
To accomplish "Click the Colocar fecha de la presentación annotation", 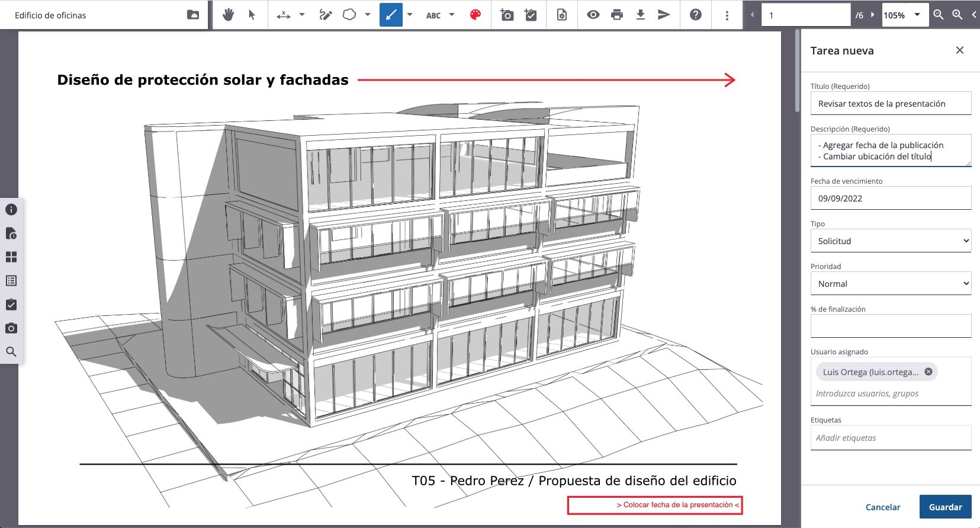I will (654, 505).
